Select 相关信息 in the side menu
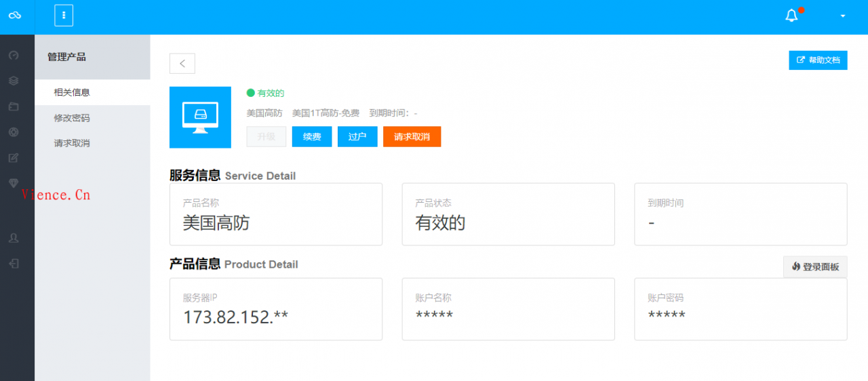 tap(72, 92)
